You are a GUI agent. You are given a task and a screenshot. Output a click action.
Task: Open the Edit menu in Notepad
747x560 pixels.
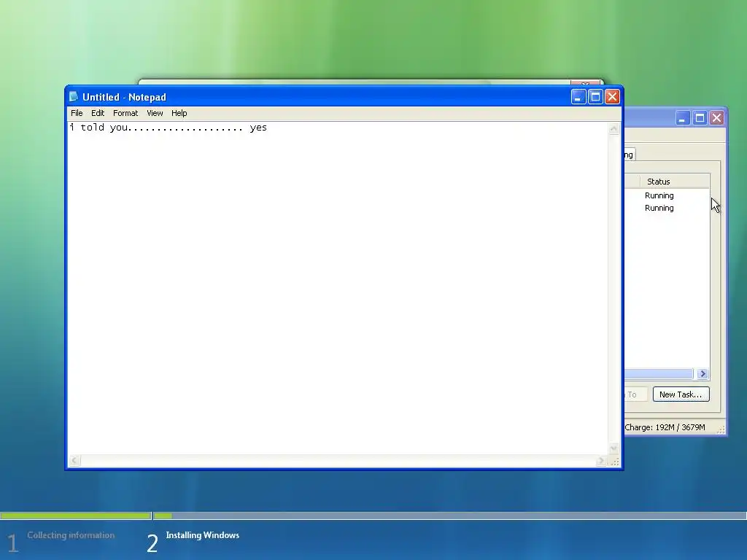tap(98, 113)
